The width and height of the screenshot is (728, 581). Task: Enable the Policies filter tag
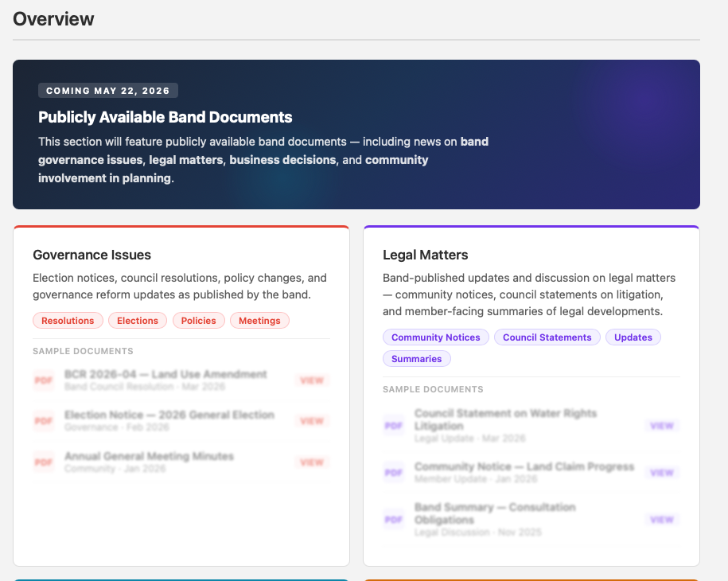click(x=198, y=320)
